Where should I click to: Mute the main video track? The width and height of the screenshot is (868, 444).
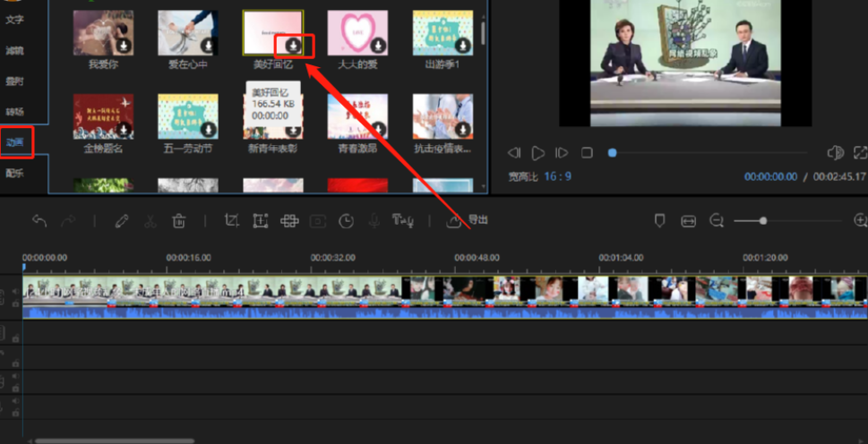point(15,292)
